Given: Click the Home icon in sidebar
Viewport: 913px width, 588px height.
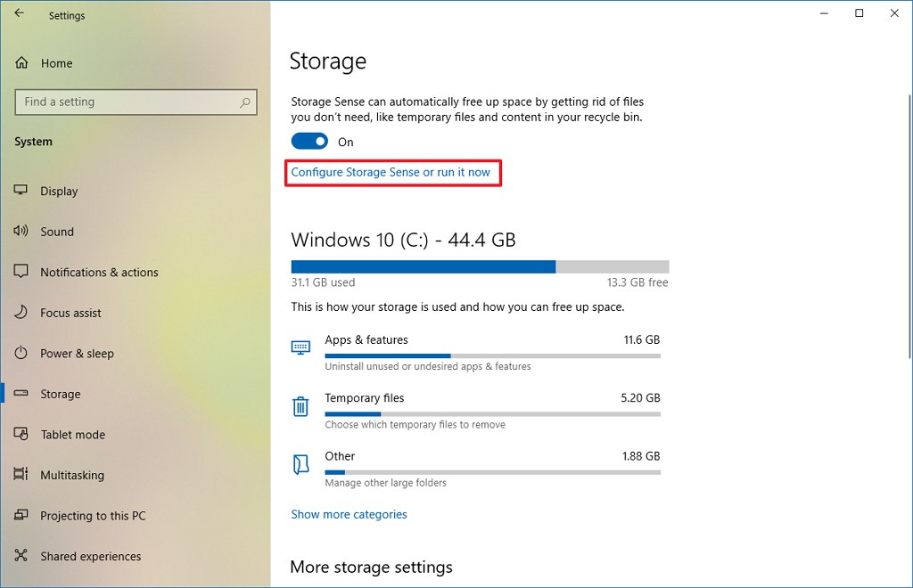Looking at the screenshot, I should [22, 63].
